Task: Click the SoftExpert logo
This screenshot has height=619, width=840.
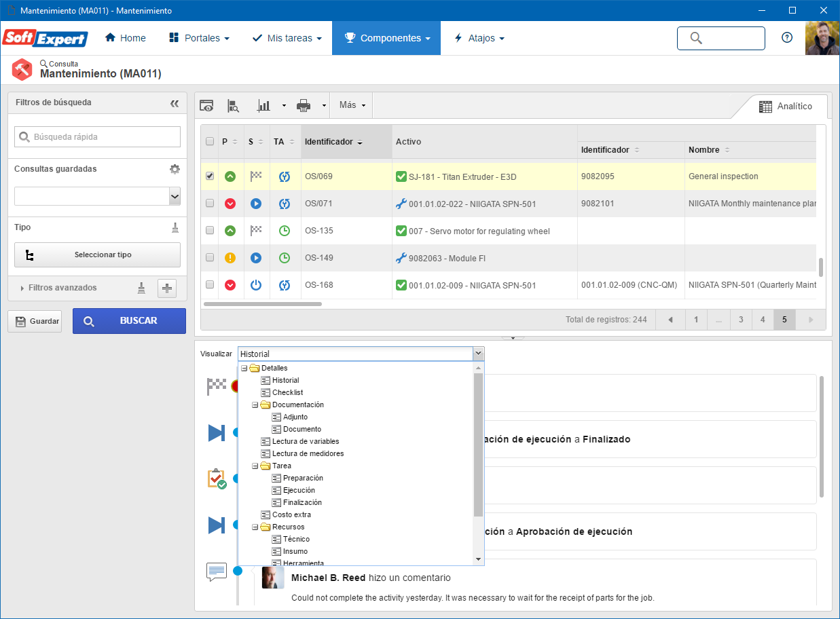Action: coord(45,38)
